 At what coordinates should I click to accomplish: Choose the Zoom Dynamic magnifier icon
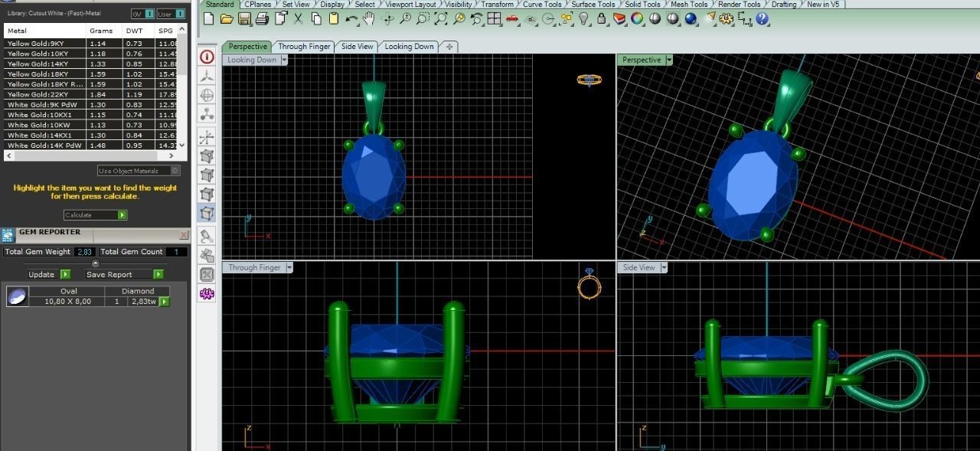click(x=405, y=19)
